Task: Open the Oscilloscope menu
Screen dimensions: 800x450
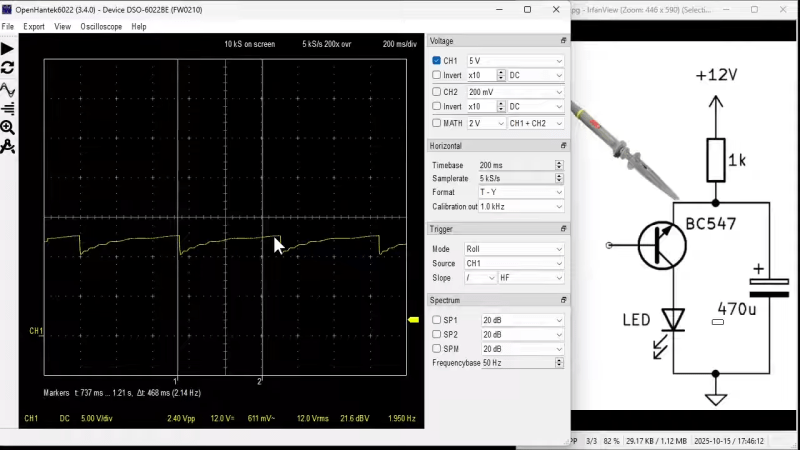Action: pyautogui.click(x=100, y=27)
